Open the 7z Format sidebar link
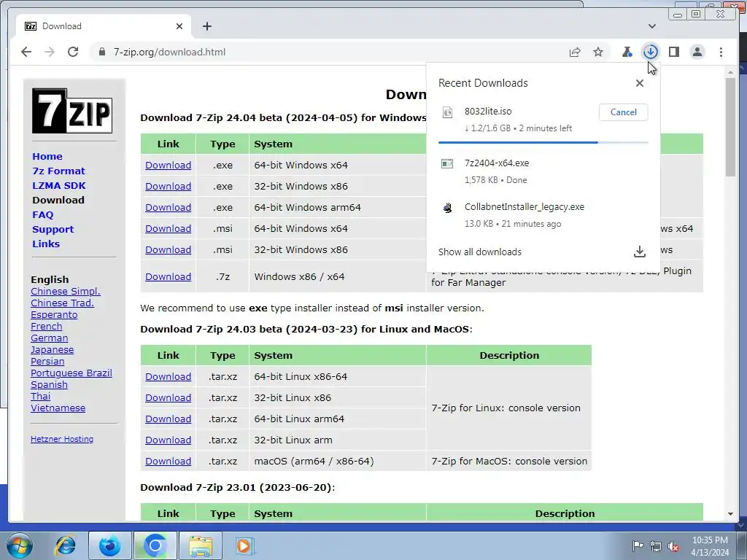This screenshot has height=560, width=747. pyautogui.click(x=58, y=171)
